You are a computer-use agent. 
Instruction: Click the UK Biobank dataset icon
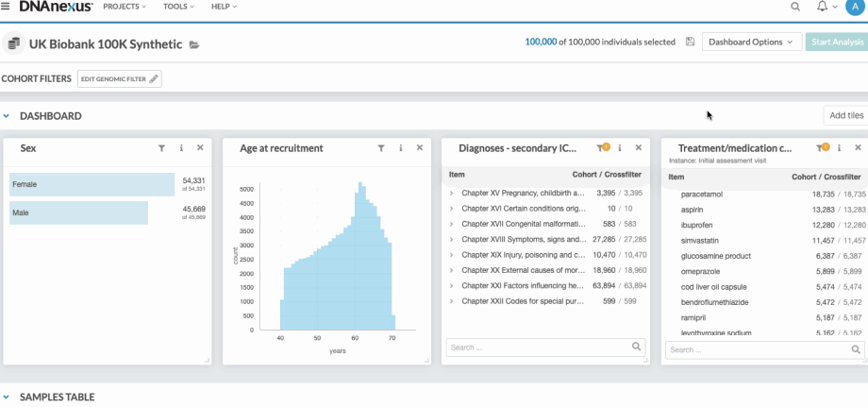pos(14,43)
